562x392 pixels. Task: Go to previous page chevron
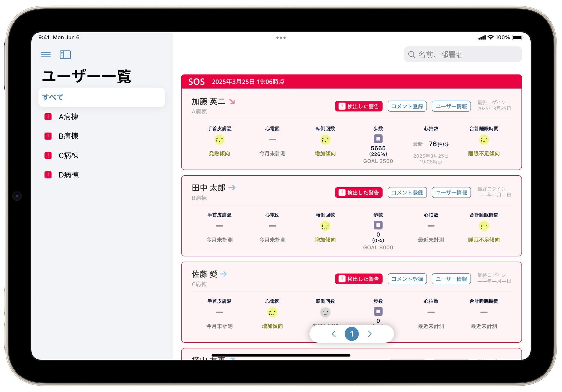coord(334,334)
